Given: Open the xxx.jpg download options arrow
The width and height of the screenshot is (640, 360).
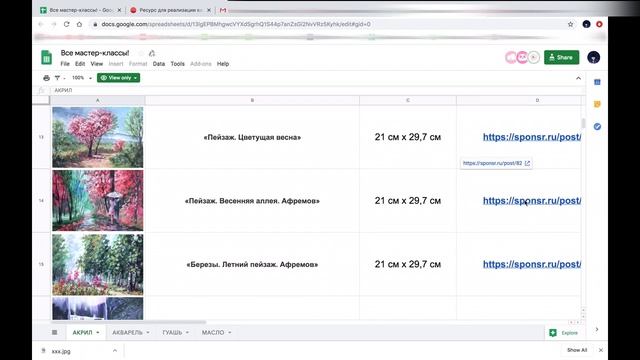Looking at the screenshot, I should click(115, 351).
